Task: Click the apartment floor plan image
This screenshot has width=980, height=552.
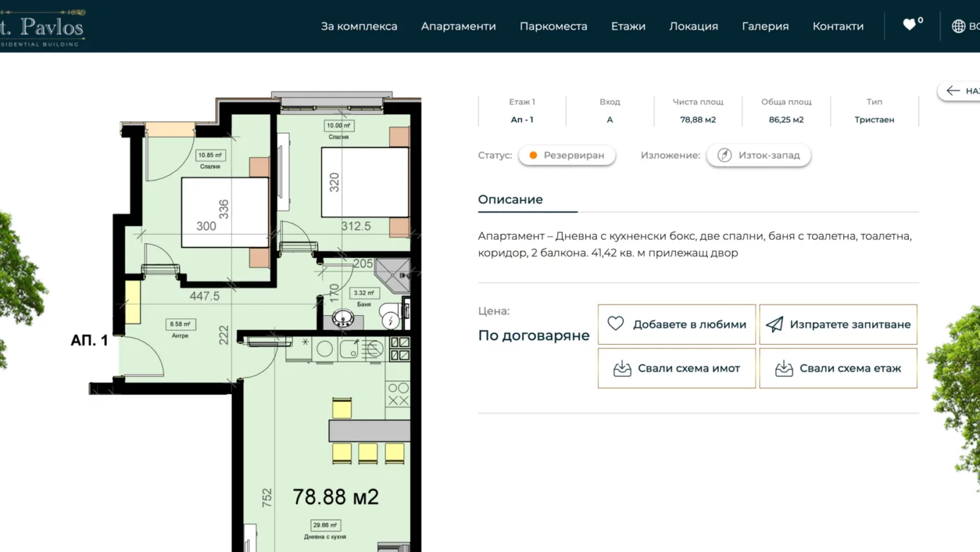Action: 268,317
